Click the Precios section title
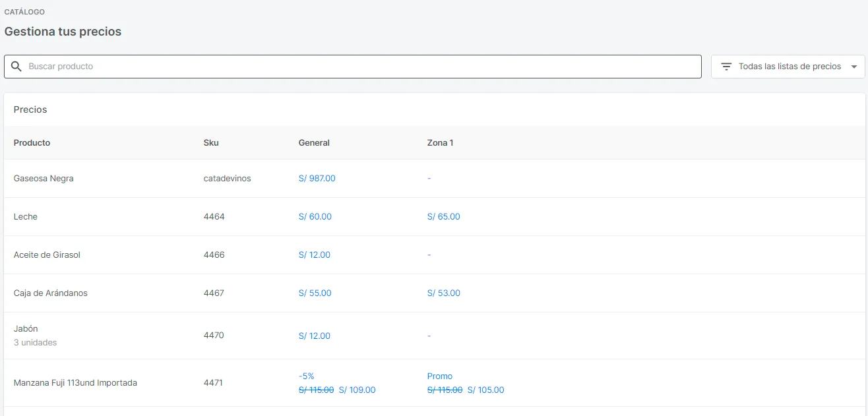The width and height of the screenshot is (868, 416). (x=30, y=109)
